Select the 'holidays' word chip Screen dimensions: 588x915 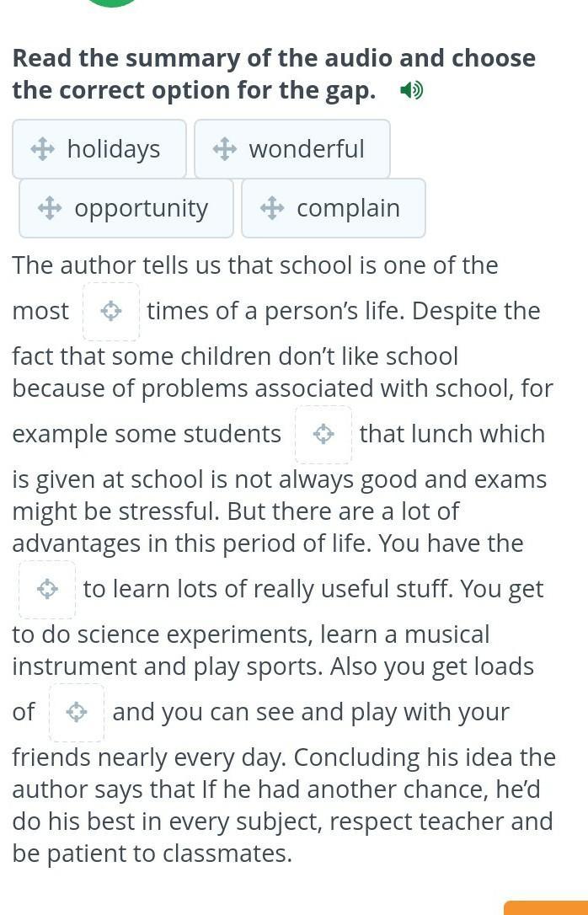[x=99, y=149]
